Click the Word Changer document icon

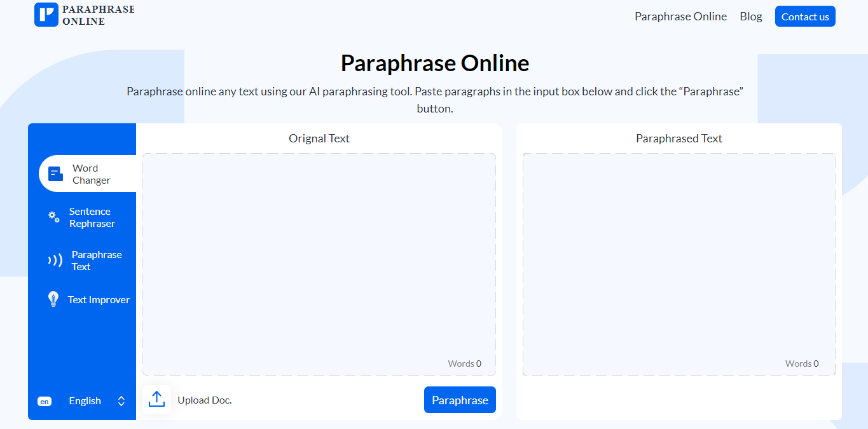point(56,174)
